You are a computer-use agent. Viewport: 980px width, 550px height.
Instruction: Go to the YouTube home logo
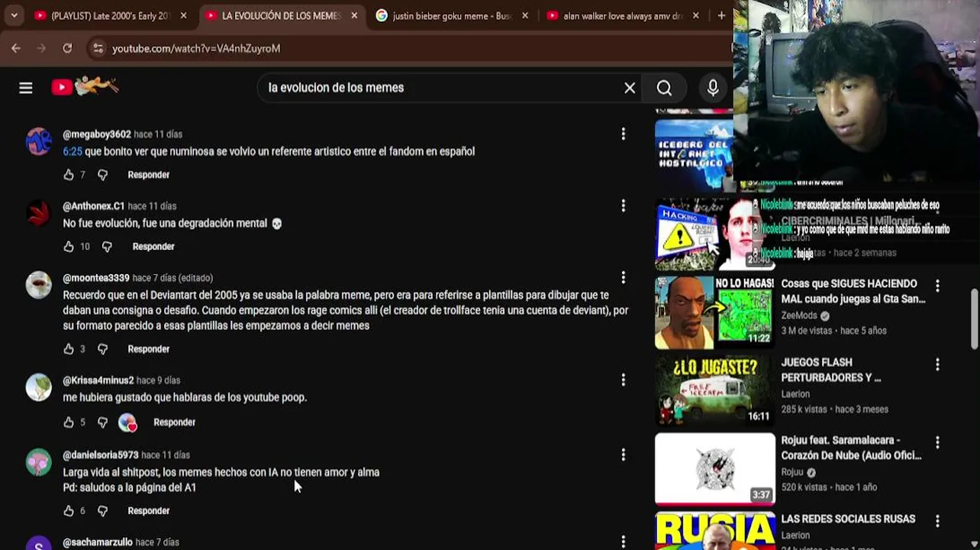84,86
